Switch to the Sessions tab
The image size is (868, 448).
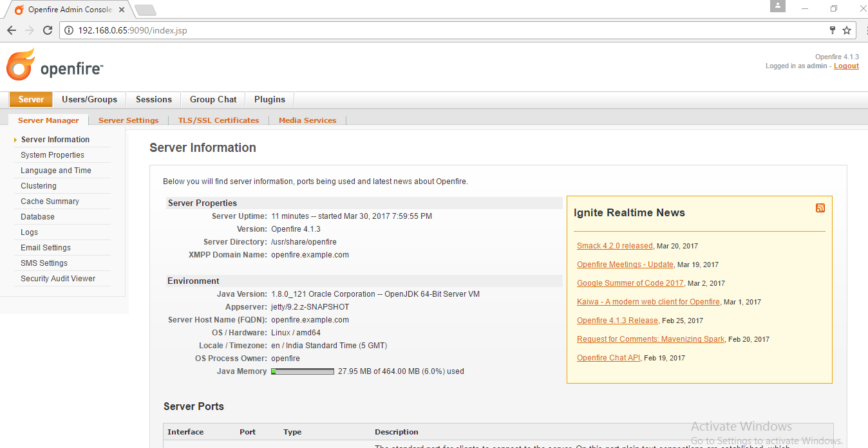pyautogui.click(x=154, y=99)
